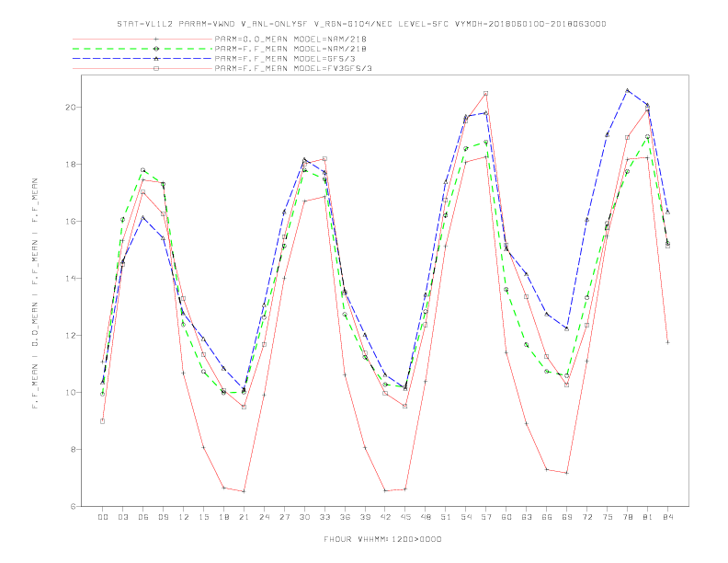Click the plus marker in the O.O_MEAN NAM/218 legend line
Screen dimensions: 728x563
pyautogui.click(x=156, y=39)
